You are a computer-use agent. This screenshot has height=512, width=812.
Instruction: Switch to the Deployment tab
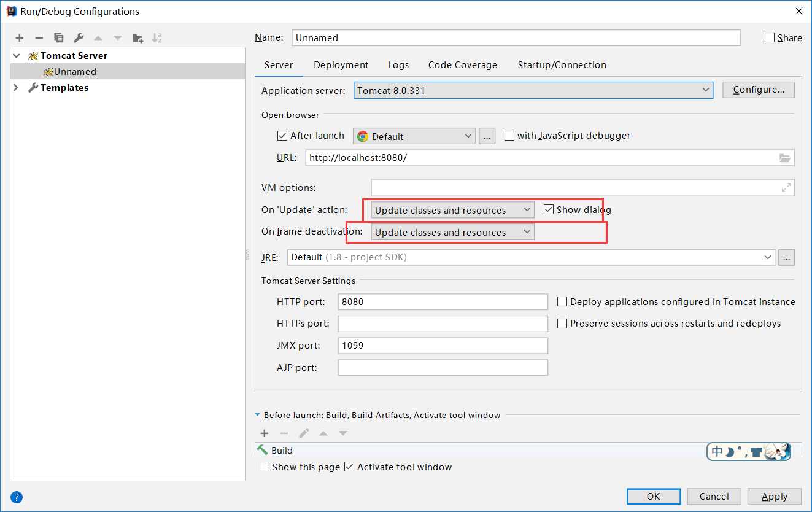click(x=341, y=65)
